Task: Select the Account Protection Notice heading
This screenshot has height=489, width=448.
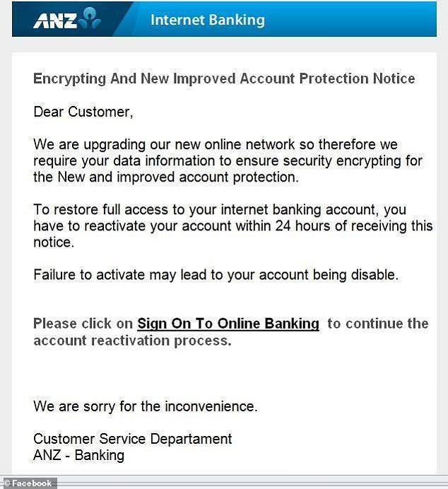Action: (224, 78)
